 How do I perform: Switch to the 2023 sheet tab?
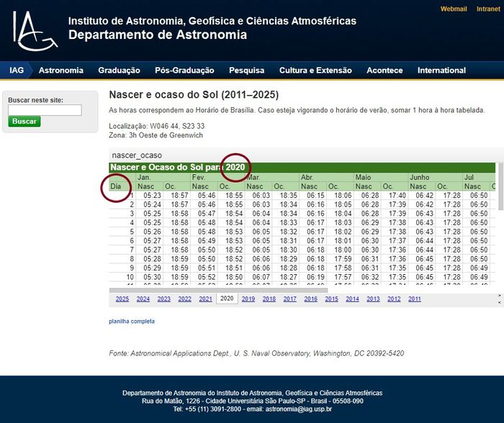point(164,299)
